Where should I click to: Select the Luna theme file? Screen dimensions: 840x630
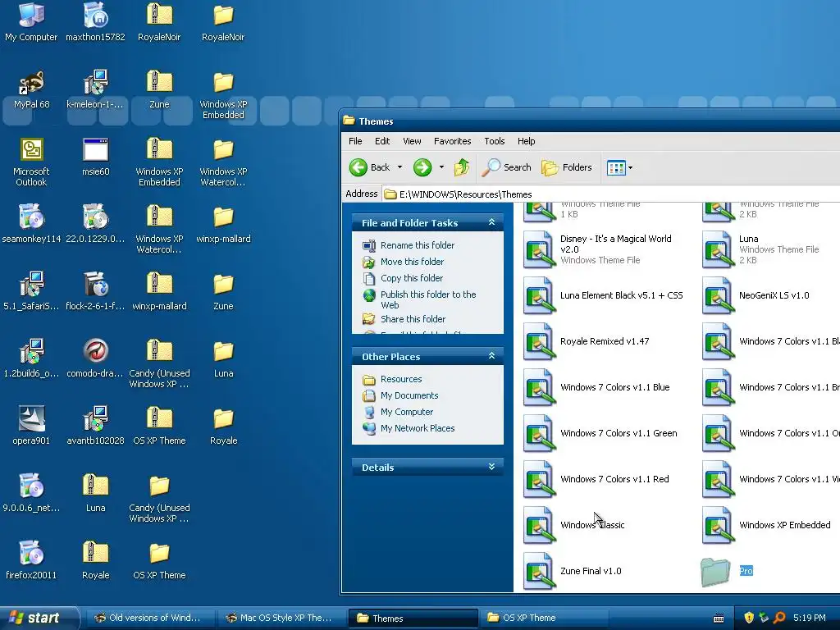(x=760, y=249)
